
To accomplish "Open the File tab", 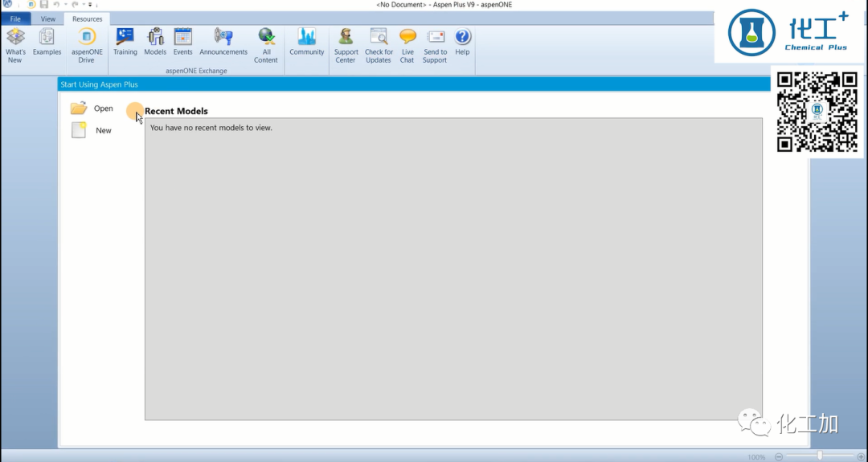I will (15, 18).
